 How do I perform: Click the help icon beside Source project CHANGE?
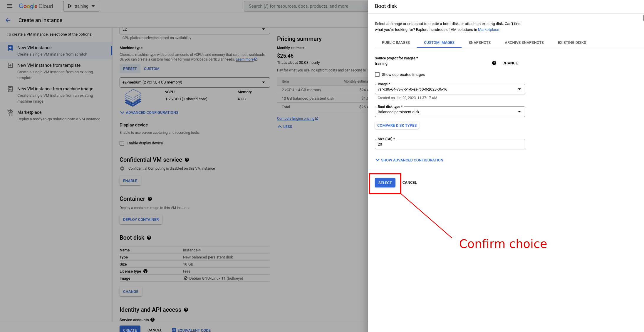(x=494, y=63)
